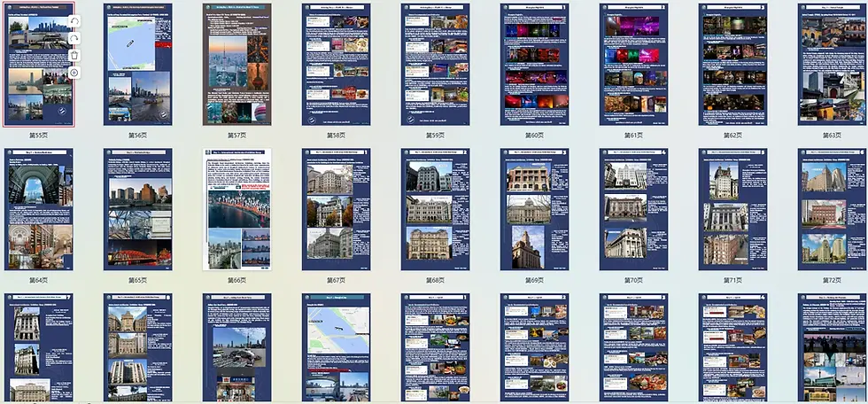Click the '第70页' page label
This screenshot has width=868, height=404.
[633, 280]
